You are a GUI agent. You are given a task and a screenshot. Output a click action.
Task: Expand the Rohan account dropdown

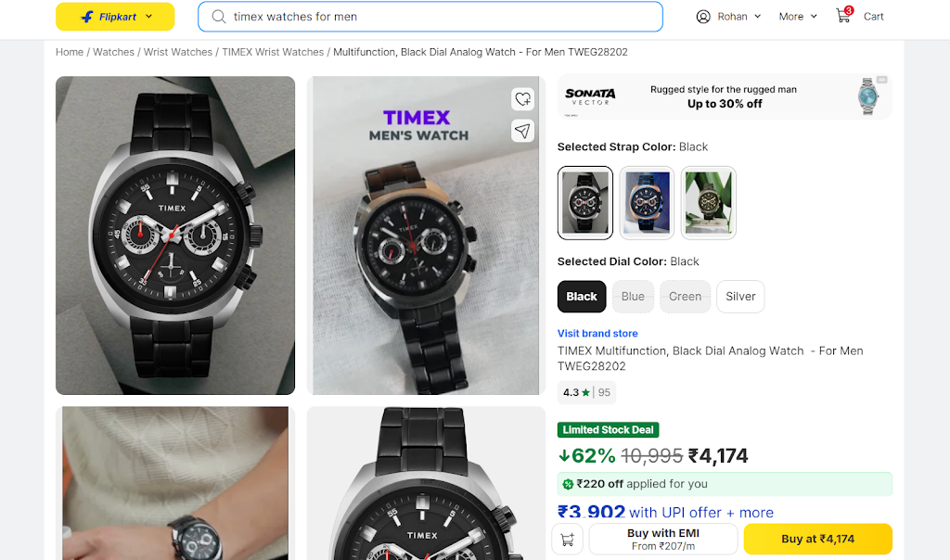click(x=757, y=17)
